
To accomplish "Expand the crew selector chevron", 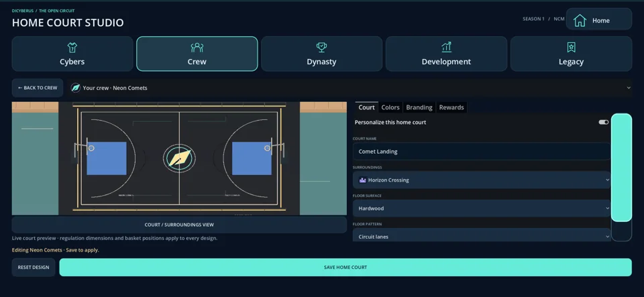I will tap(629, 88).
